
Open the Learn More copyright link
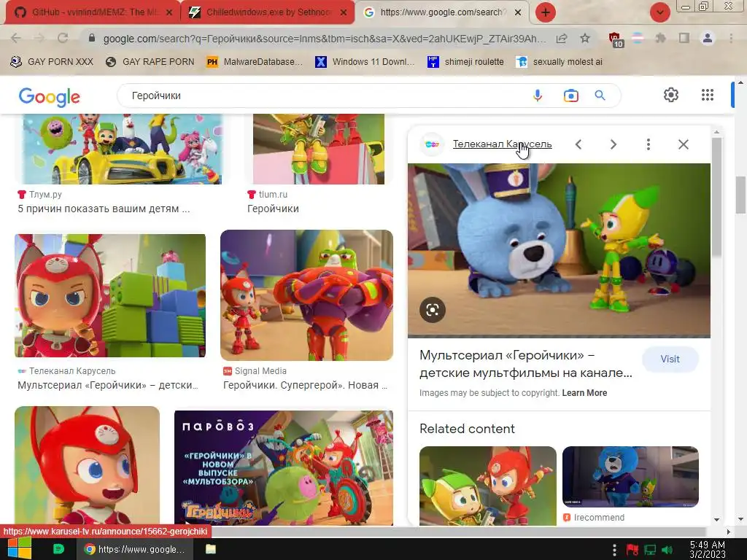(584, 393)
